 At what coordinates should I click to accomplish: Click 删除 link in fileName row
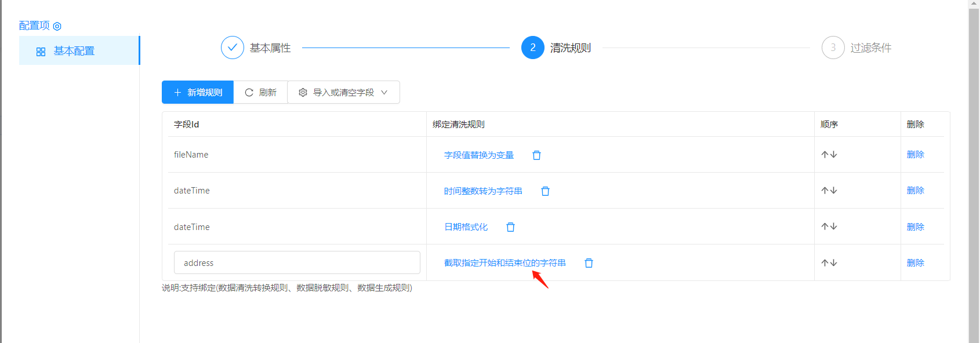click(915, 155)
